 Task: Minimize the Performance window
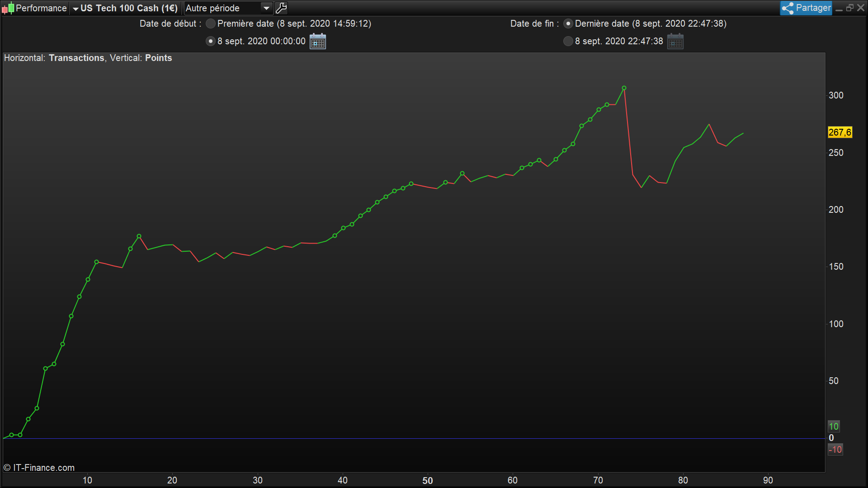[839, 9]
